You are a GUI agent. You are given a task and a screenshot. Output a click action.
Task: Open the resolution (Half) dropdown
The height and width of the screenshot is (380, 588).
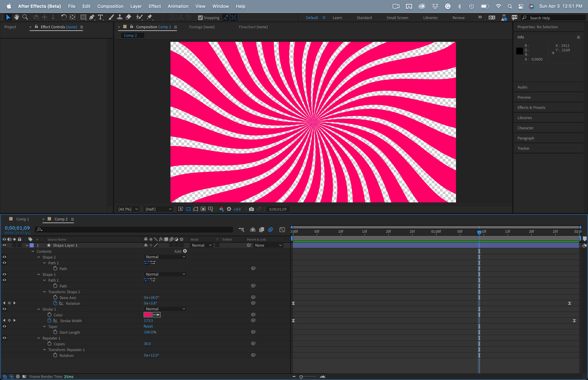click(x=158, y=209)
